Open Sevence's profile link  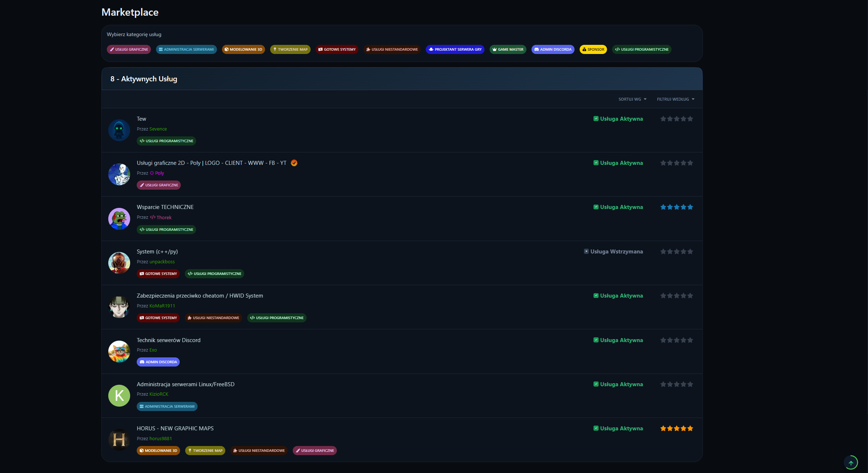tap(159, 129)
